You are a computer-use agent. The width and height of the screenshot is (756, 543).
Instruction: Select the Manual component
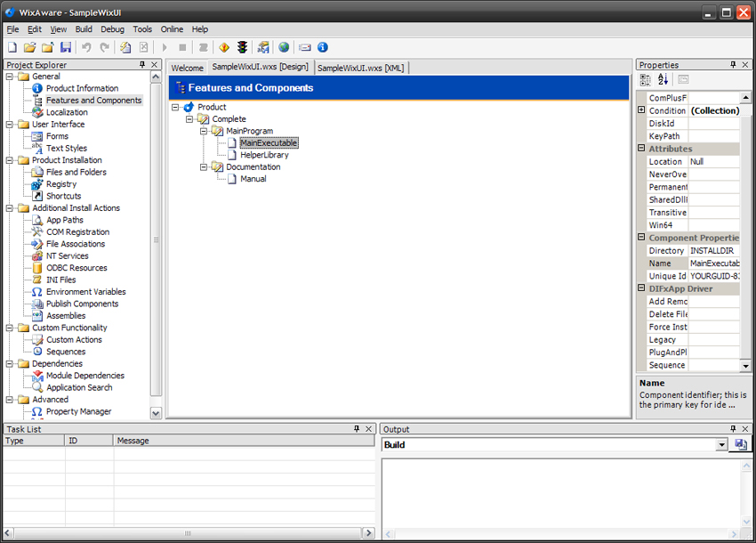point(253,179)
